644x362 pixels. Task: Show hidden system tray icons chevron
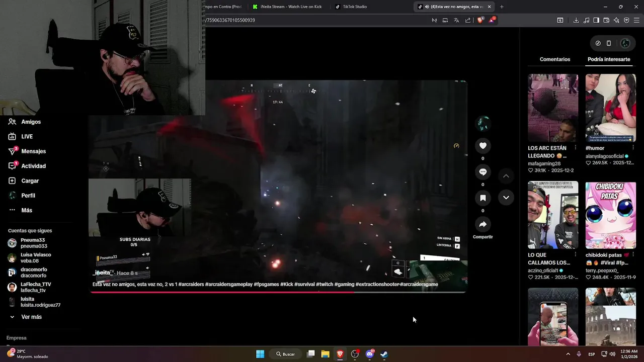[568, 354]
